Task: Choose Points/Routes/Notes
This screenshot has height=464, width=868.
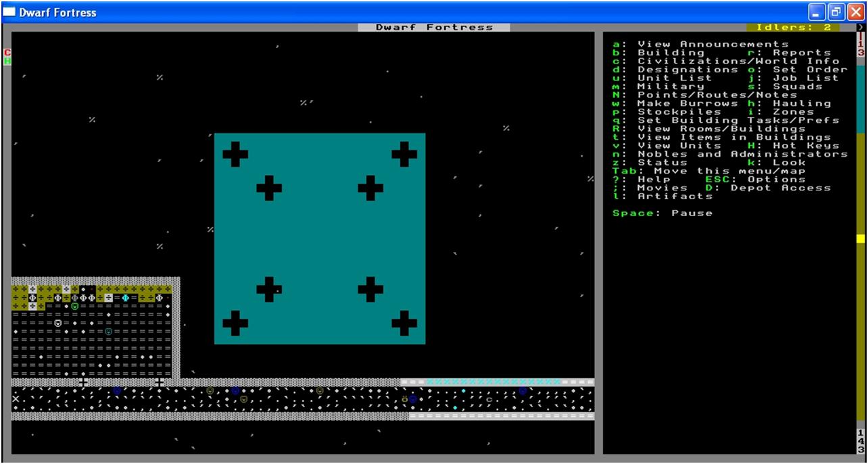Action: pyautogui.click(x=705, y=95)
